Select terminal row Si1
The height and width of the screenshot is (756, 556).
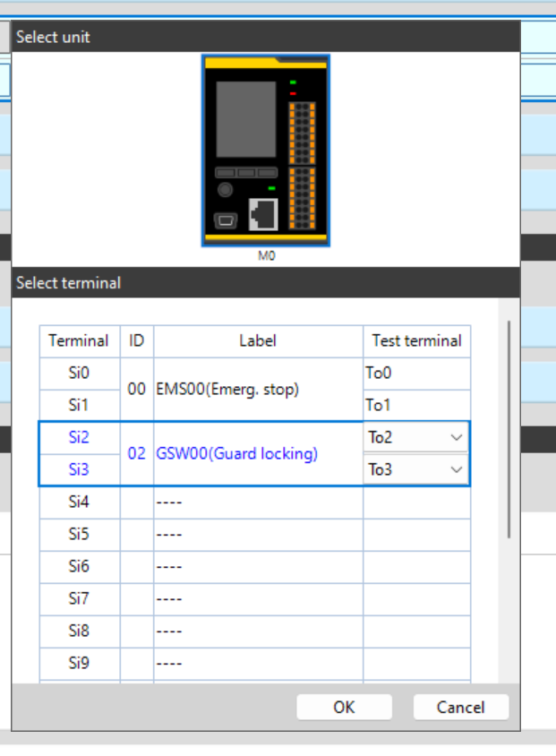pyautogui.click(x=79, y=405)
